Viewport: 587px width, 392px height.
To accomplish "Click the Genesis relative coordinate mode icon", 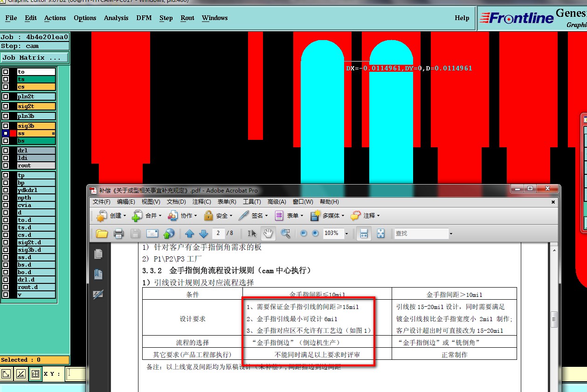I will [21, 374].
